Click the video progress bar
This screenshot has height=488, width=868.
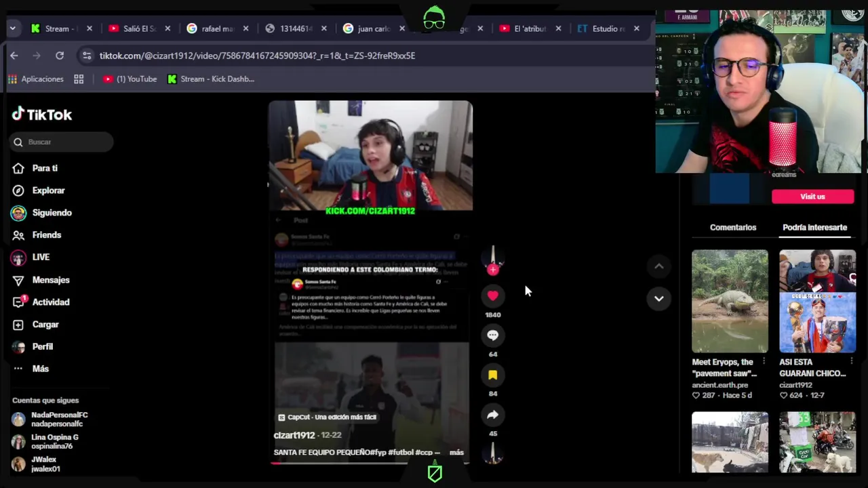pos(370,463)
